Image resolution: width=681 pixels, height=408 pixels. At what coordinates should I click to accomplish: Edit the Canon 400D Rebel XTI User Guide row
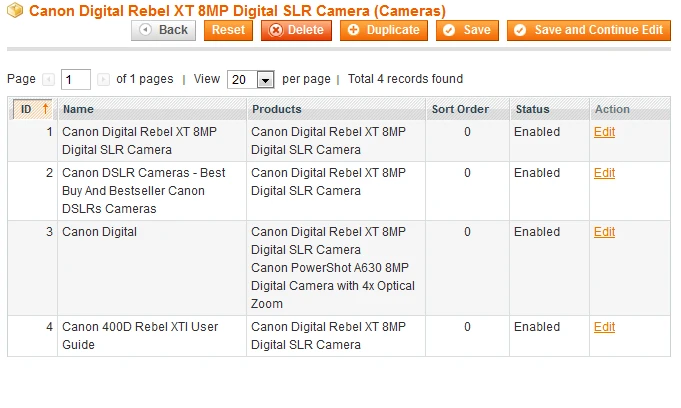[604, 327]
